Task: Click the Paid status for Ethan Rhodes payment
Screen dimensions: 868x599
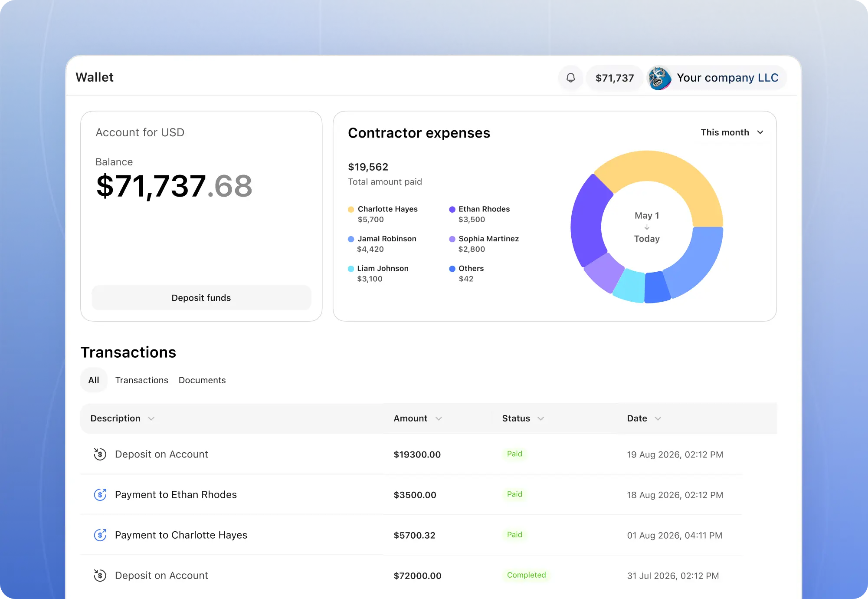Action: click(x=514, y=494)
